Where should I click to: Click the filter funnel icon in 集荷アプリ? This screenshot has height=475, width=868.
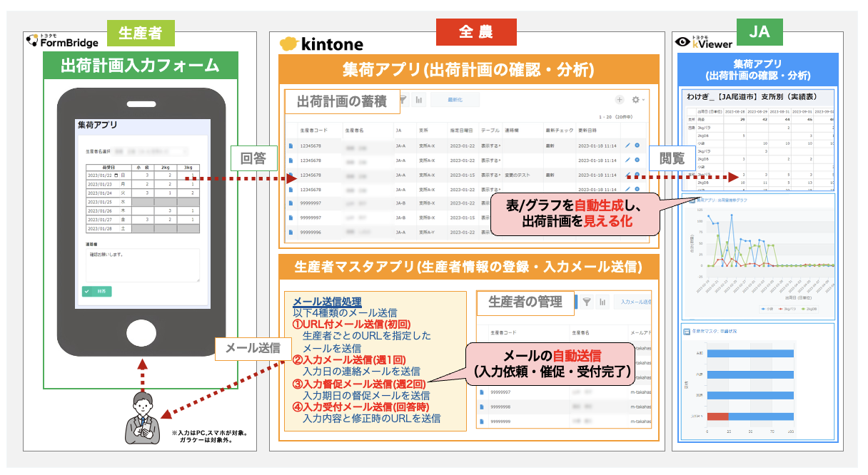tap(403, 101)
